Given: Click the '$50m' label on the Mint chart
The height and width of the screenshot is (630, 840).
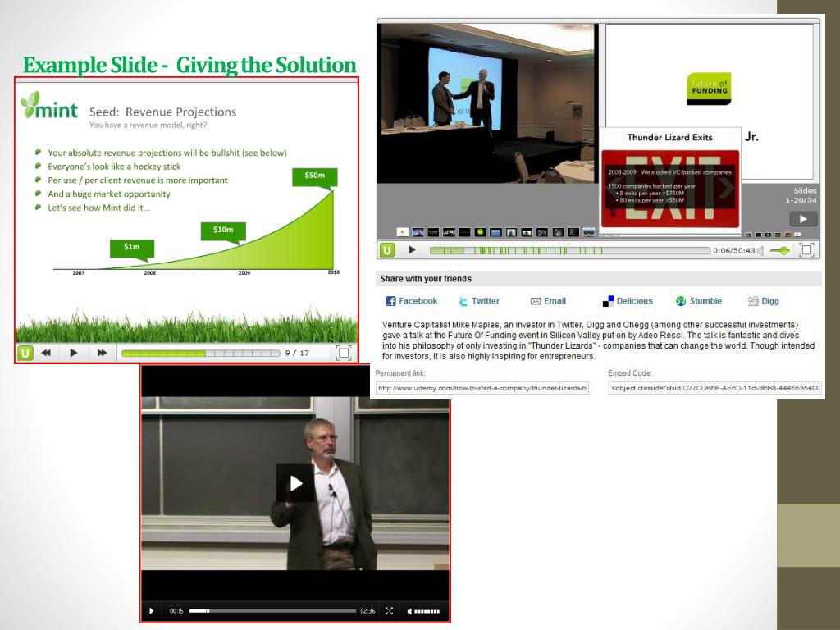Looking at the screenshot, I should [x=314, y=176].
